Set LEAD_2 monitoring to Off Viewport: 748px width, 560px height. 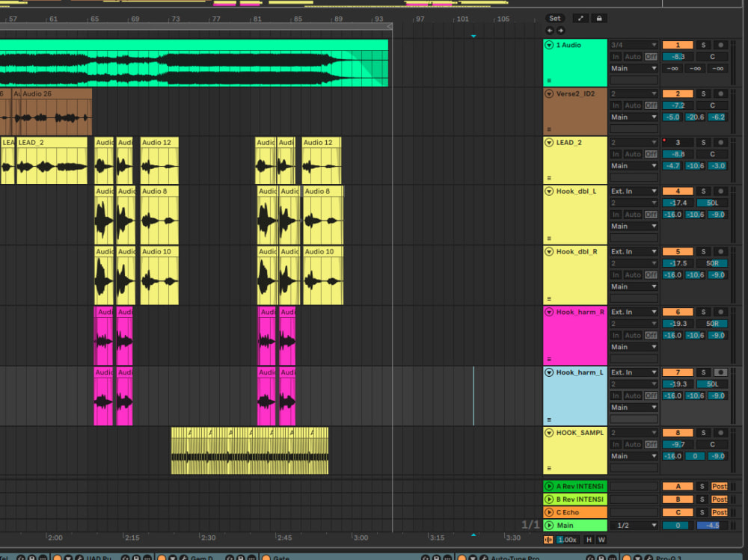(x=651, y=154)
